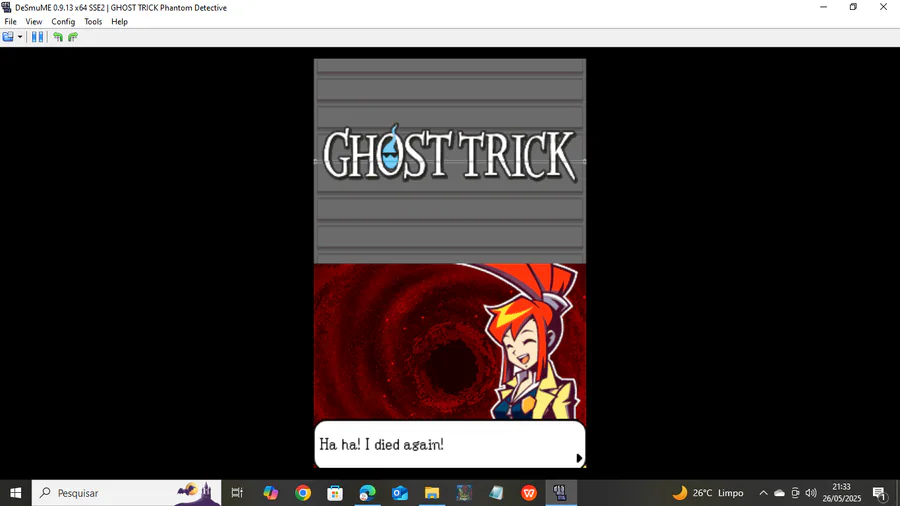Click the active DeSmuME taskbar icon
The height and width of the screenshot is (506, 900).
[561, 493]
